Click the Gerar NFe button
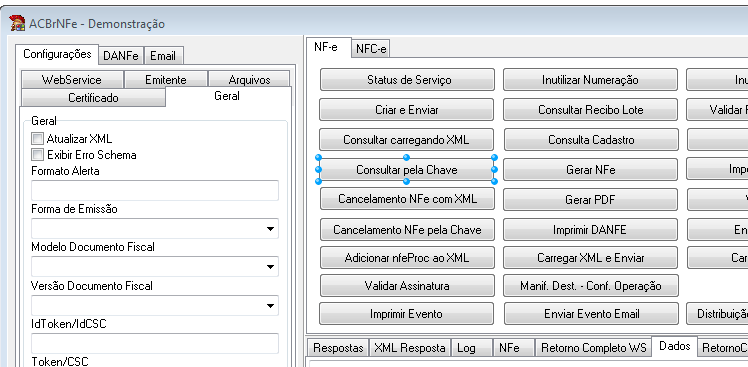 pos(591,170)
